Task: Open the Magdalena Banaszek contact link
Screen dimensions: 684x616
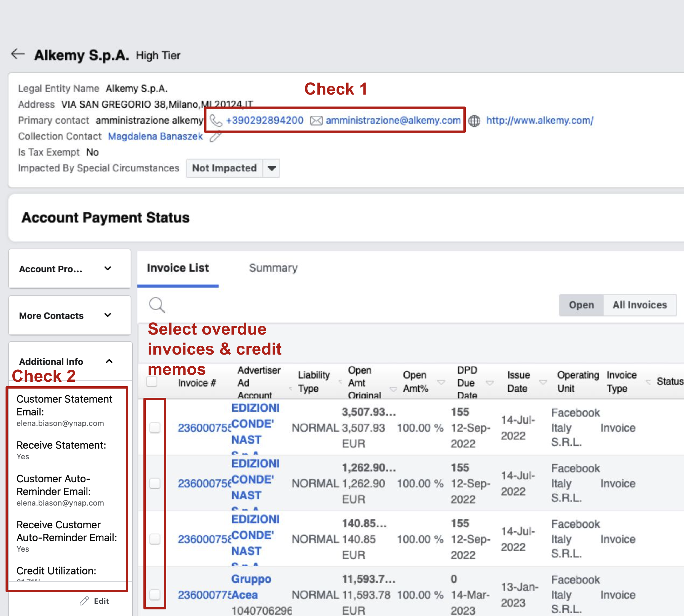Action: (155, 136)
